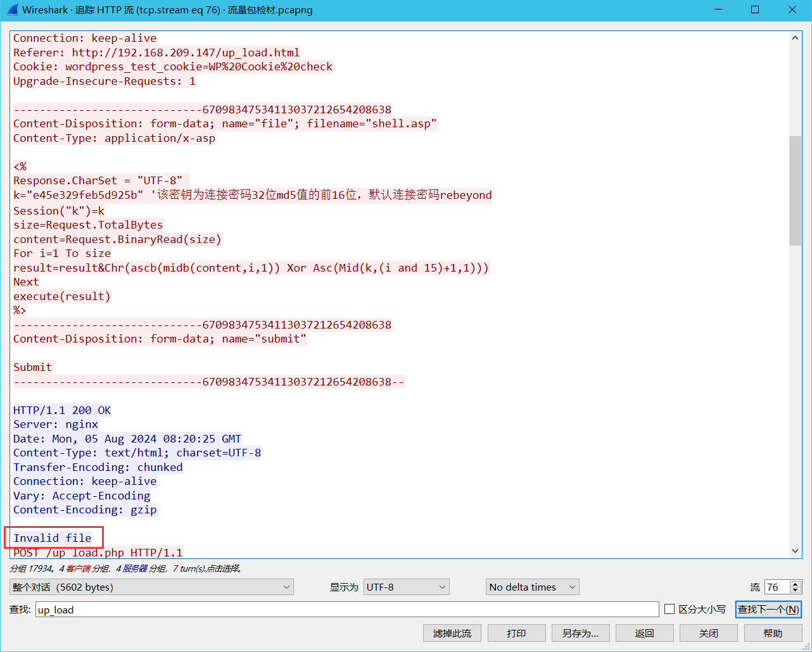Click the top 'Connection: keep-alive' request line
Image resolution: width=812 pixels, height=652 pixels.
(85, 38)
